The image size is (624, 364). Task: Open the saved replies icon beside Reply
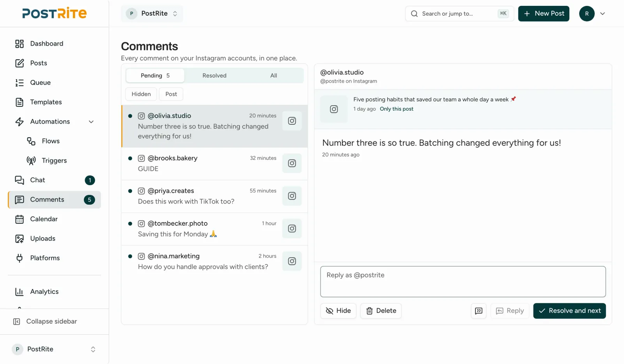point(479,311)
